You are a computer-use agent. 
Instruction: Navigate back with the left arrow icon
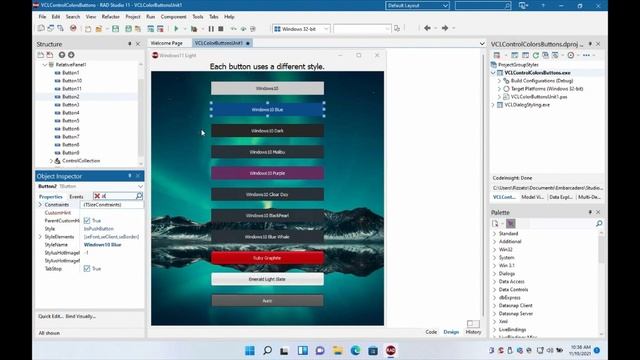pos(427,28)
